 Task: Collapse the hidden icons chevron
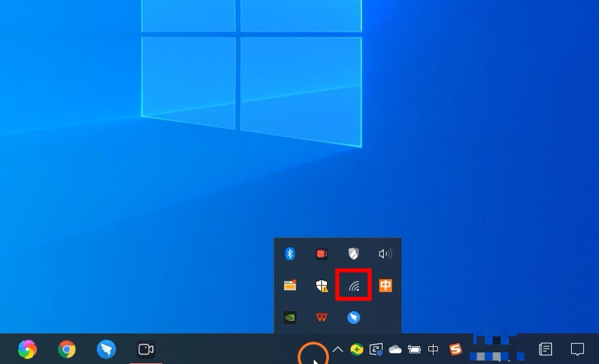coord(338,349)
